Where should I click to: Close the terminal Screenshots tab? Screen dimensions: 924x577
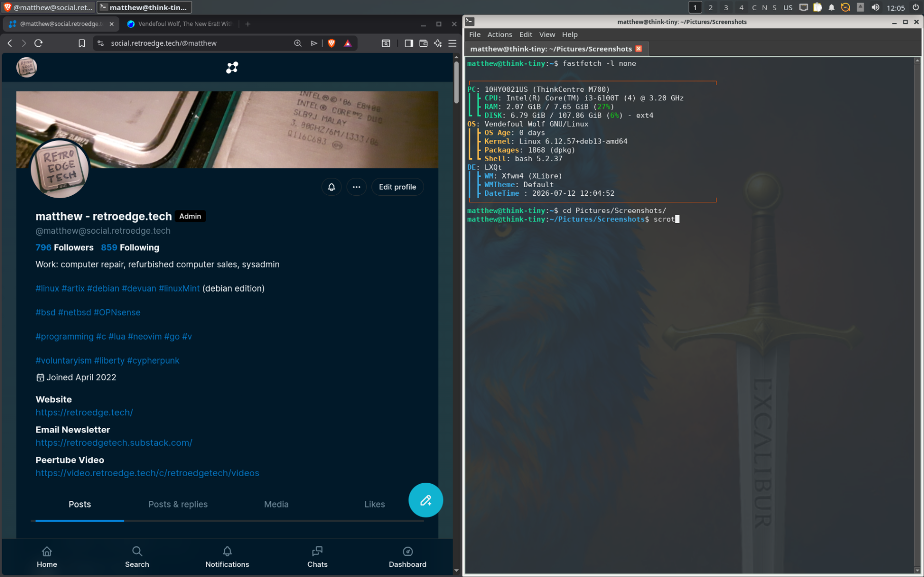pos(639,49)
